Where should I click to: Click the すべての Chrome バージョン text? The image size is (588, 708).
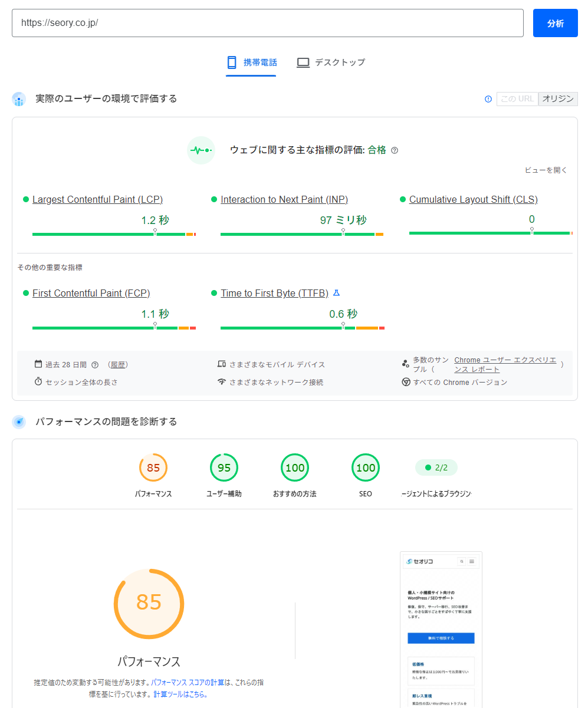pyautogui.click(x=460, y=382)
